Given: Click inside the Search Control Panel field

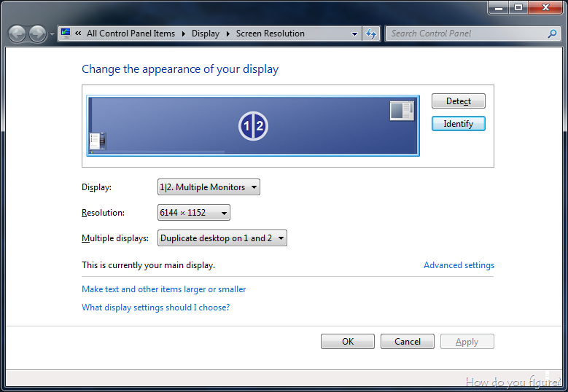Looking at the screenshot, I should click(467, 34).
